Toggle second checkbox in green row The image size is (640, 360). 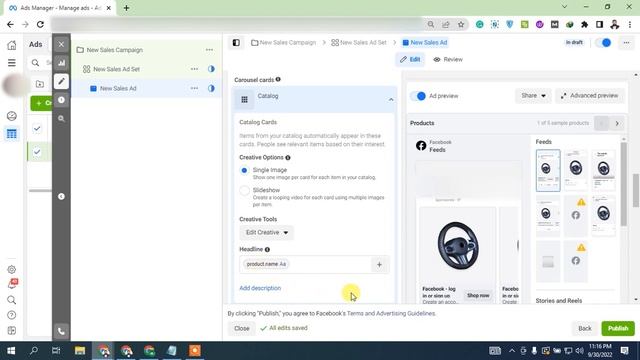tap(37, 152)
